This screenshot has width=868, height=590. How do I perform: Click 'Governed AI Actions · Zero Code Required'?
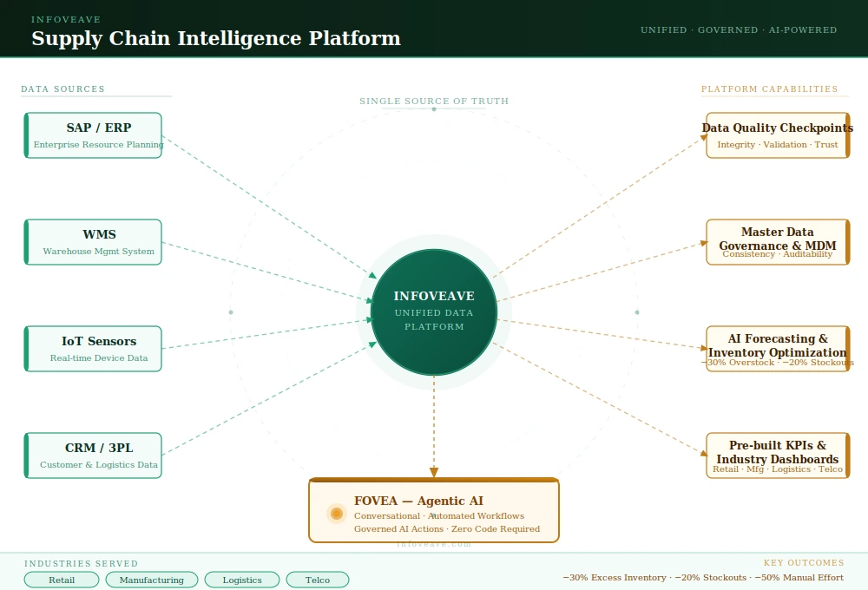click(447, 529)
